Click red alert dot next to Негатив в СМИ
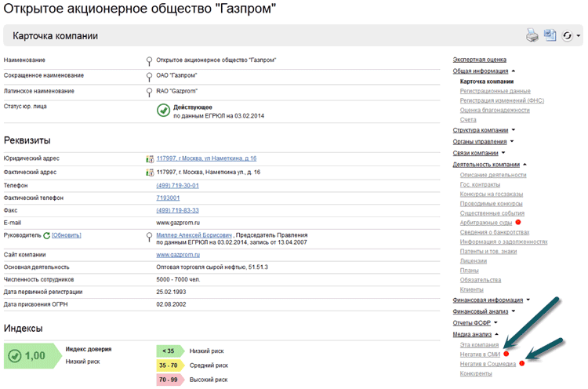 point(506,354)
